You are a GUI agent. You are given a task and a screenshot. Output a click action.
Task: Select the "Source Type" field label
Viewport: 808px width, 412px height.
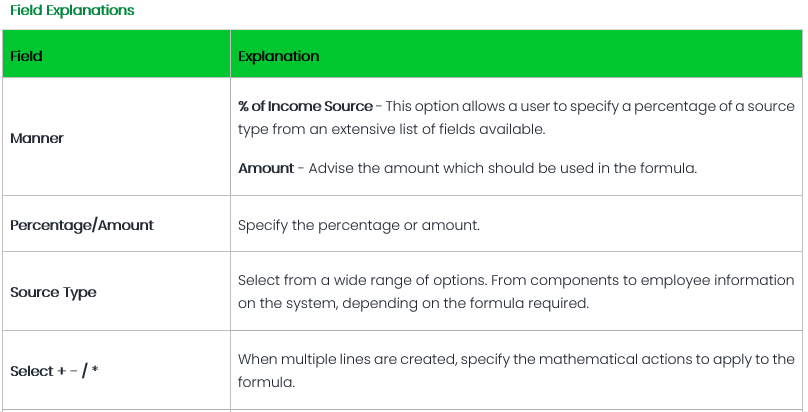[x=53, y=293]
